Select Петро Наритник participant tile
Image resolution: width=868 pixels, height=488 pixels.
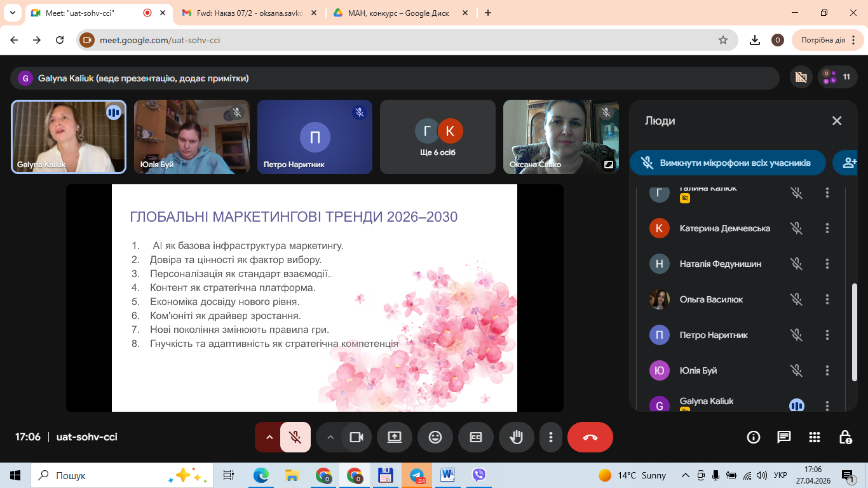tap(315, 137)
